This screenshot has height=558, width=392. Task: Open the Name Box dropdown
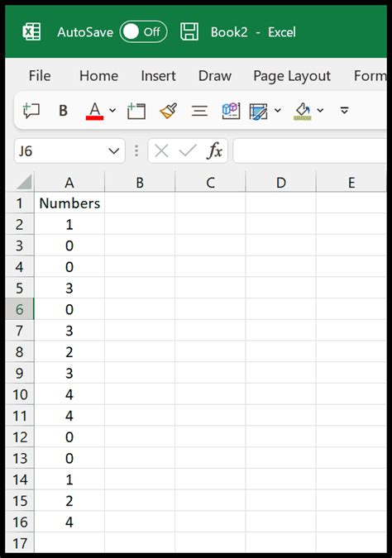coord(114,151)
